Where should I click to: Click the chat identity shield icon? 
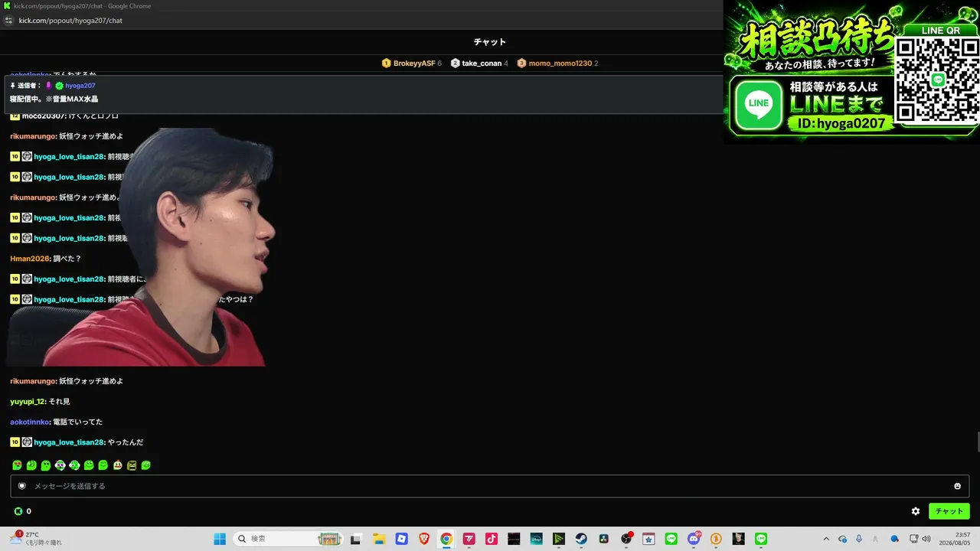click(22, 486)
